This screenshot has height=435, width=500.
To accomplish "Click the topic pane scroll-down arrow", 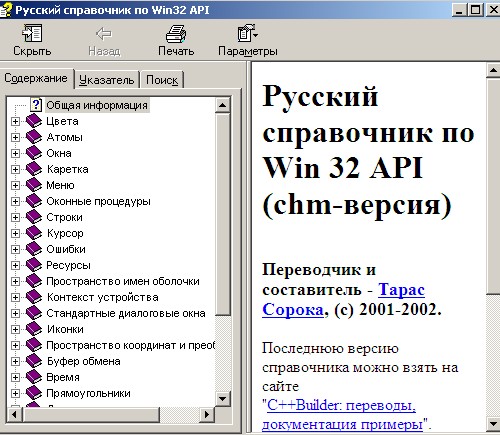I will [493, 424].
